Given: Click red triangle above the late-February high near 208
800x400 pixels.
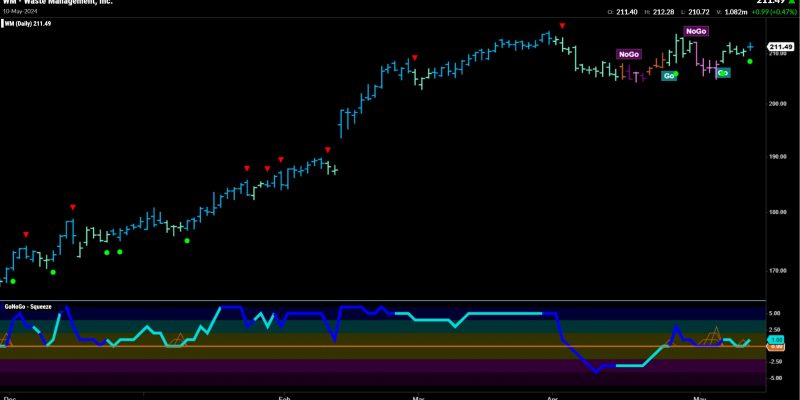Looking at the screenshot, I should tap(415, 58).
